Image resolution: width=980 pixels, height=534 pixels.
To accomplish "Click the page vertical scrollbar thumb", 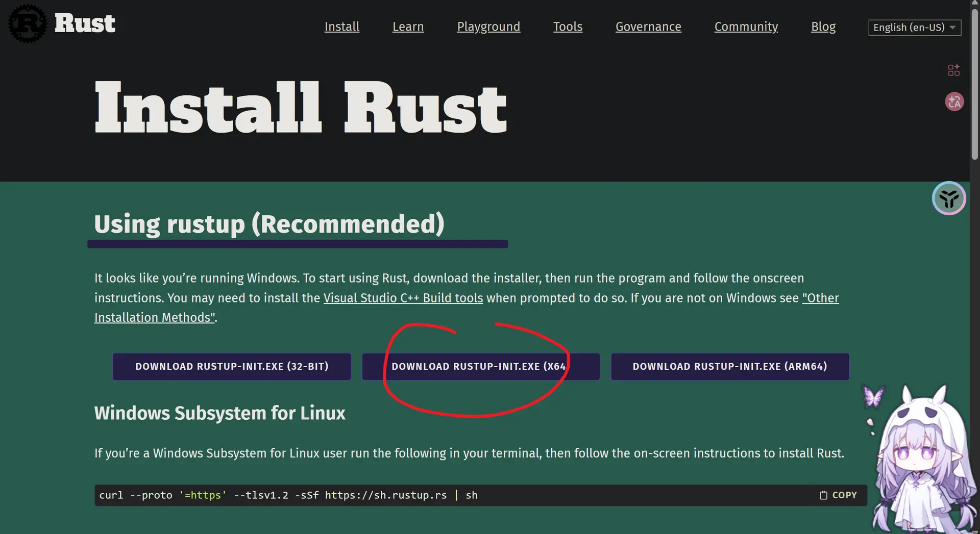I will 975,84.
